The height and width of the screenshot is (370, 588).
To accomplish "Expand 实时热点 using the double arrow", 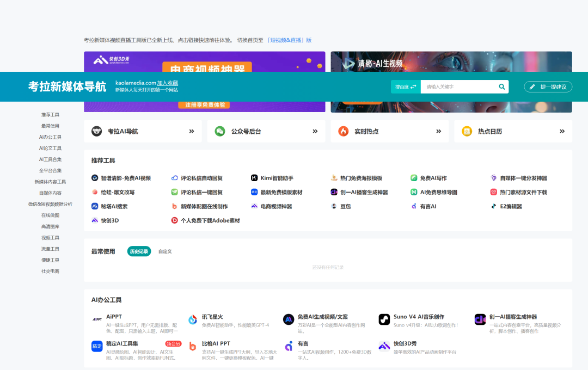I will 438,131.
